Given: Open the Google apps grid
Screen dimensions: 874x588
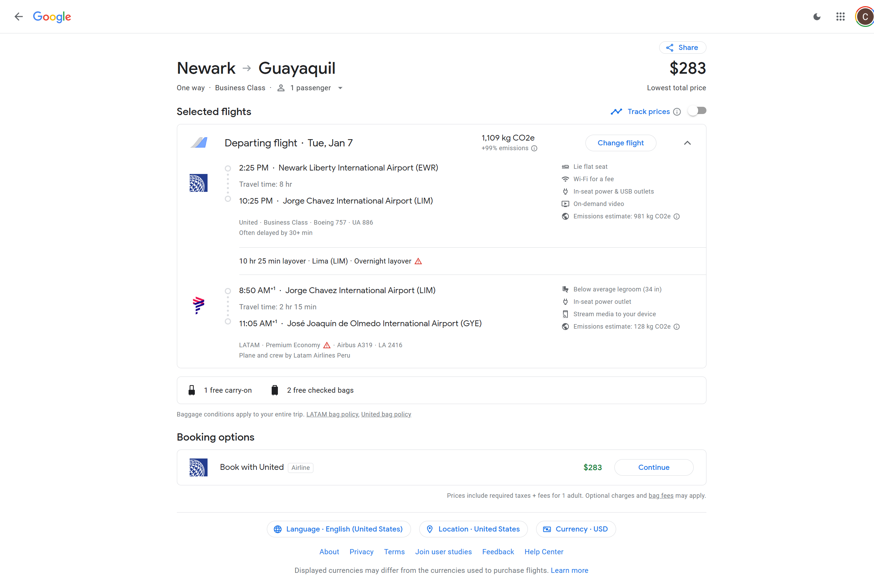Looking at the screenshot, I should pos(840,17).
